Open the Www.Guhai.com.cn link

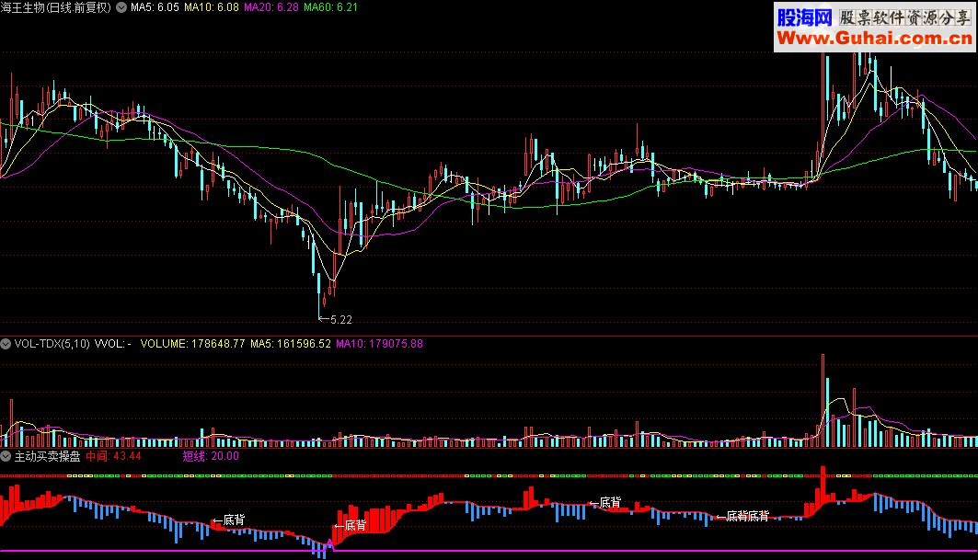[x=874, y=39]
